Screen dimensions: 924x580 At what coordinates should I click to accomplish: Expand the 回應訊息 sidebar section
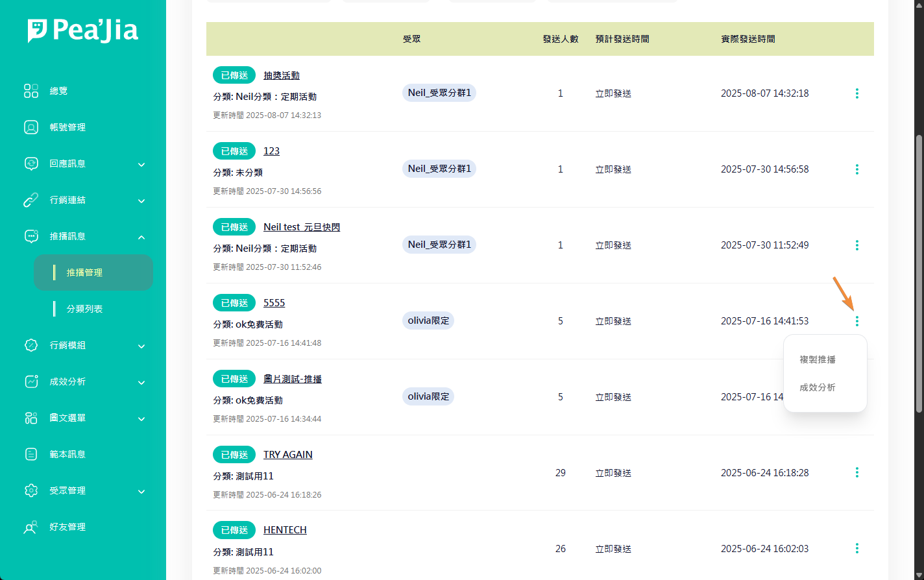[x=141, y=164]
